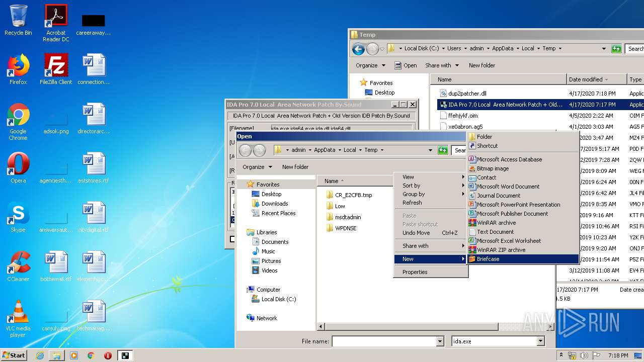
Task: Open the Google Chrome desktop shortcut
Action: pos(18,122)
